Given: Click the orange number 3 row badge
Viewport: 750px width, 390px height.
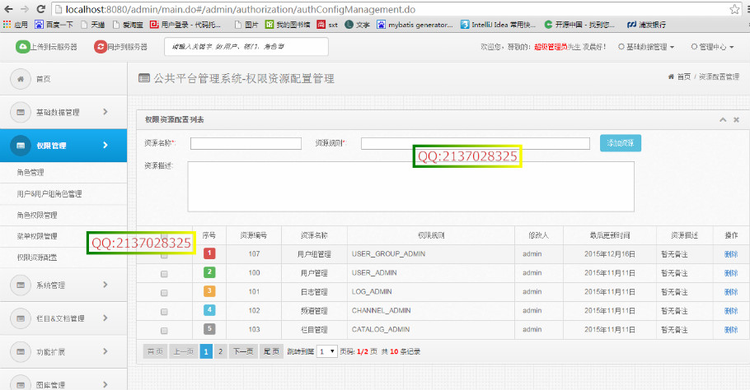Looking at the screenshot, I should point(210,291).
